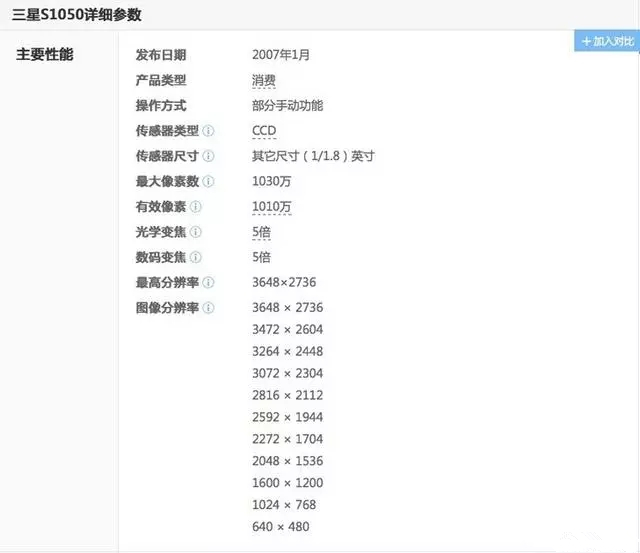Select the 3264 × 2448 resolution
Image resolution: width=640 pixels, height=553 pixels.
tap(287, 352)
